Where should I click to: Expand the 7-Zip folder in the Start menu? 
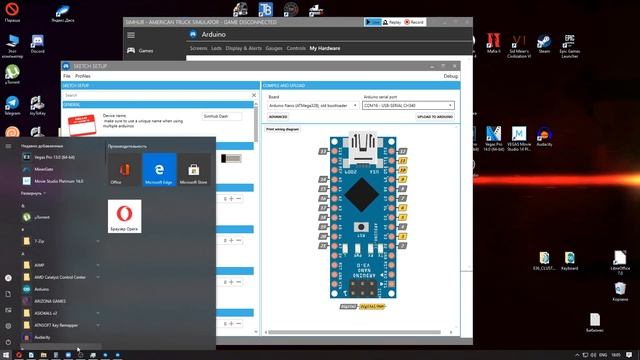tap(61, 241)
